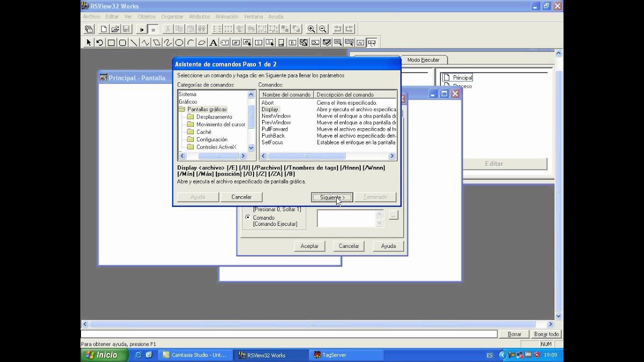Click the Zoom in magnifier icon
Image resolution: width=644 pixels, height=362 pixels.
point(311,29)
